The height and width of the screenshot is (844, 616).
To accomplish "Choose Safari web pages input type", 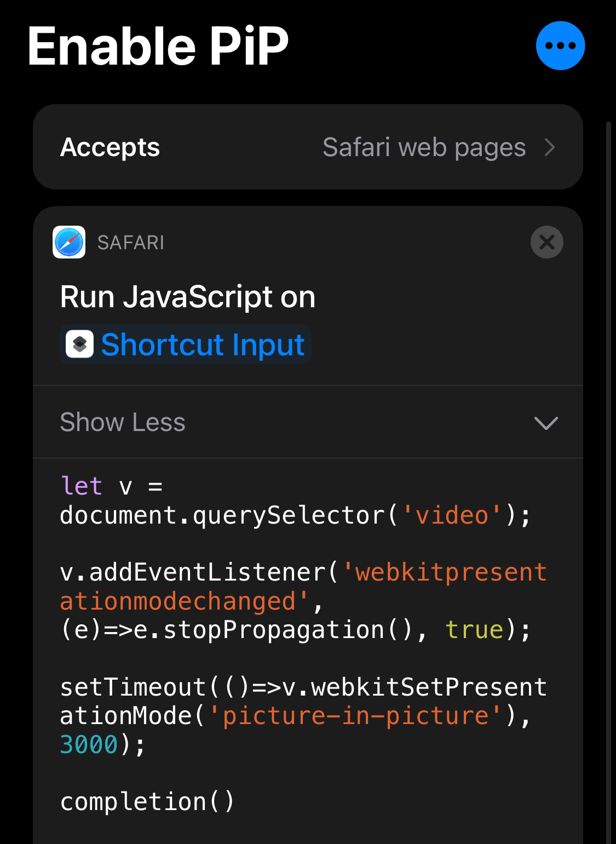I will (425, 146).
